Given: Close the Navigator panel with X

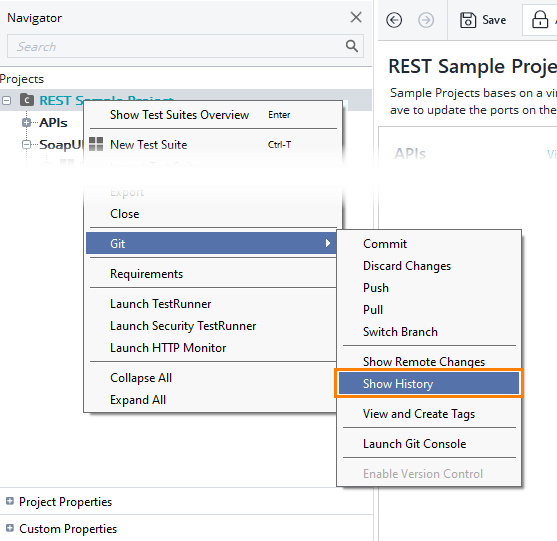Looking at the screenshot, I should click(x=356, y=17).
